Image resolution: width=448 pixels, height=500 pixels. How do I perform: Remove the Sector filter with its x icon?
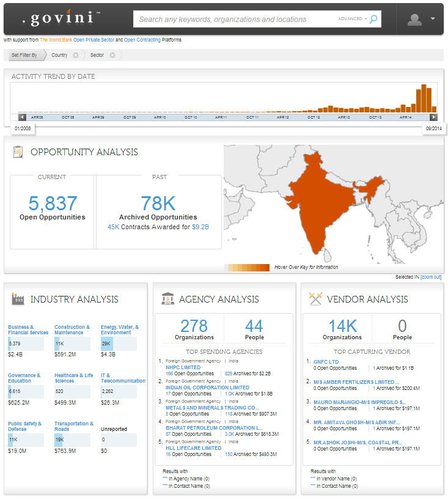112,55
